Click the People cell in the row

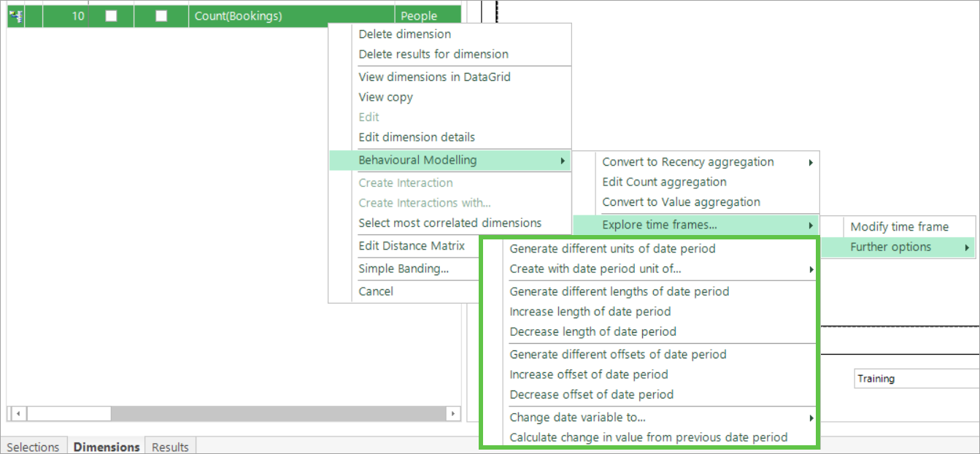click(x=428, y=16)
